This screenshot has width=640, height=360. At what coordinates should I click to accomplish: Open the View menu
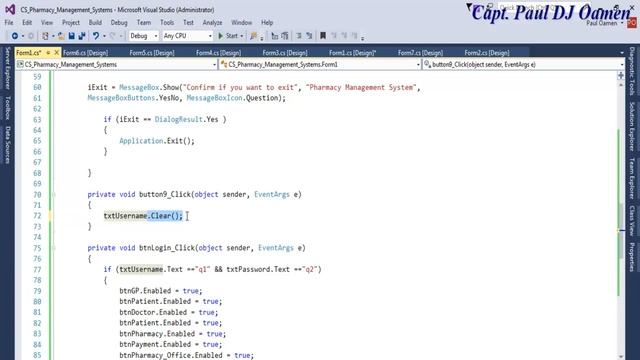point(47,22)
